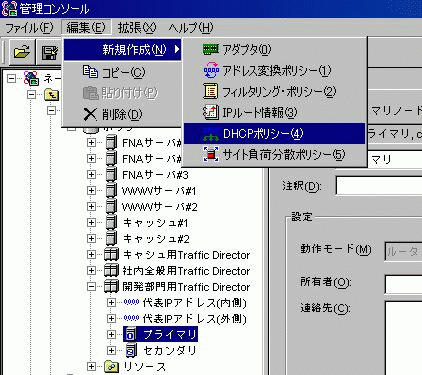This screenshot has width=422, height=375.
Task: Select the リソース tree row
Action: [144, 367]
